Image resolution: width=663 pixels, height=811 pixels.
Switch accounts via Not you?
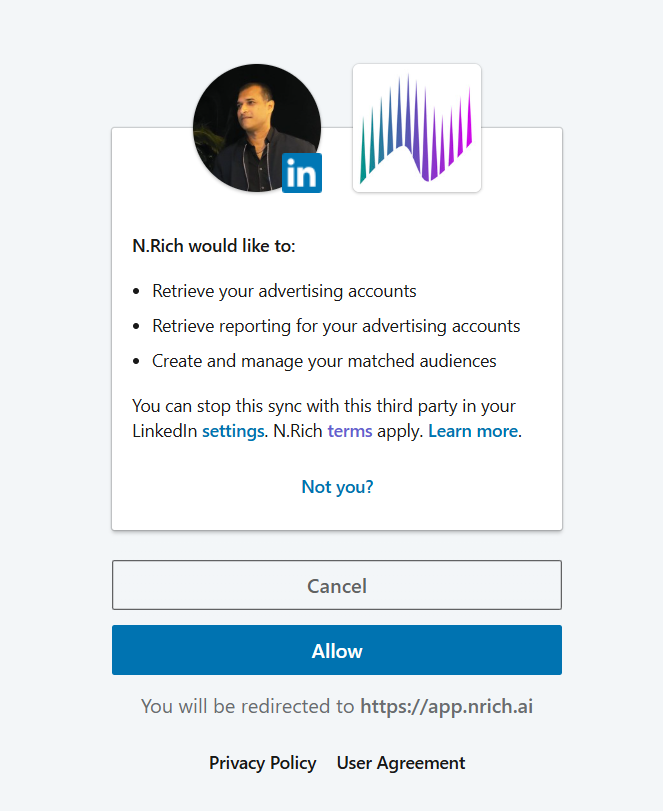pos(337,486)
